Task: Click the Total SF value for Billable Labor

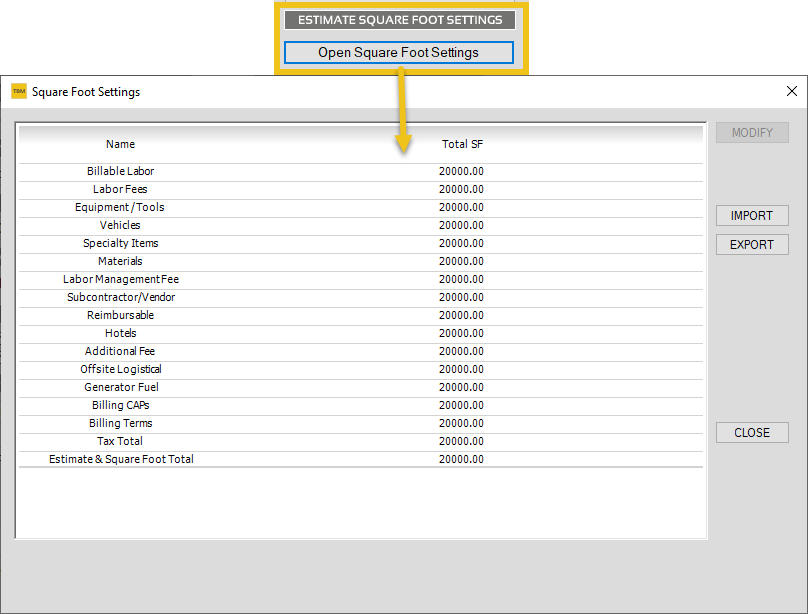Action: [x=461, y=172]
